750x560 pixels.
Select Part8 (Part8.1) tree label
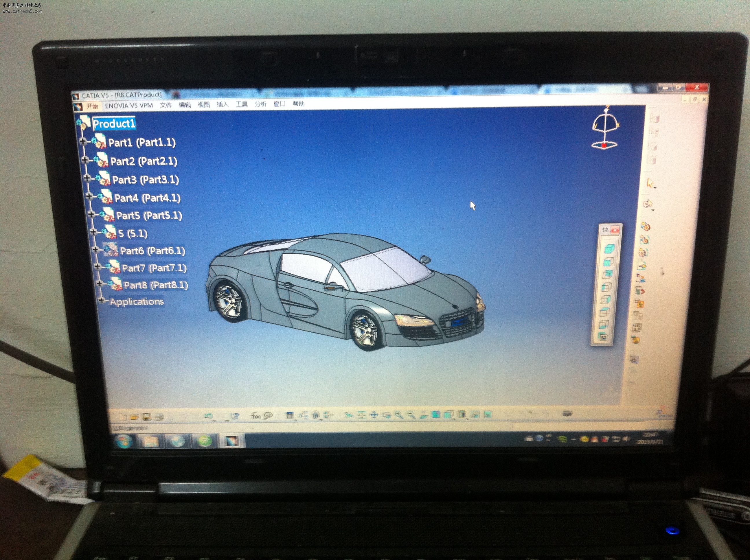156,285
